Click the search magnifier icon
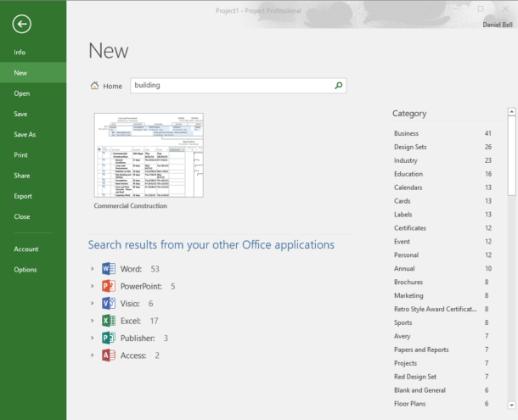This screenshot has width=518, height=420. [x=338, y=86]
